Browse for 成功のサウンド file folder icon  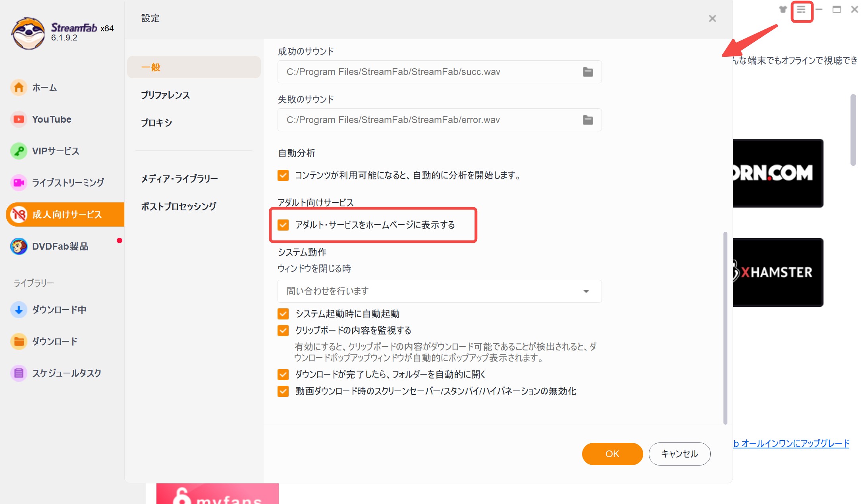pos(588,72)
